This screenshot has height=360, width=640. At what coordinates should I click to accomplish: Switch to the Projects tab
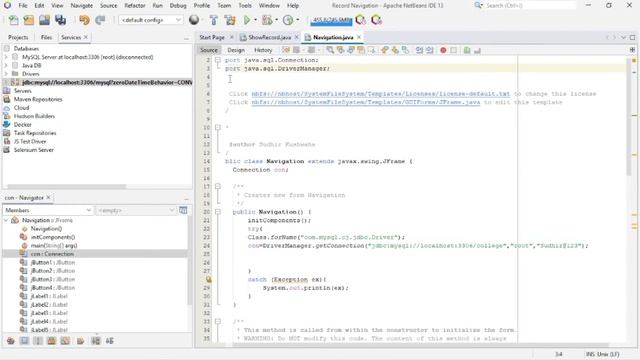pos(18,37)
